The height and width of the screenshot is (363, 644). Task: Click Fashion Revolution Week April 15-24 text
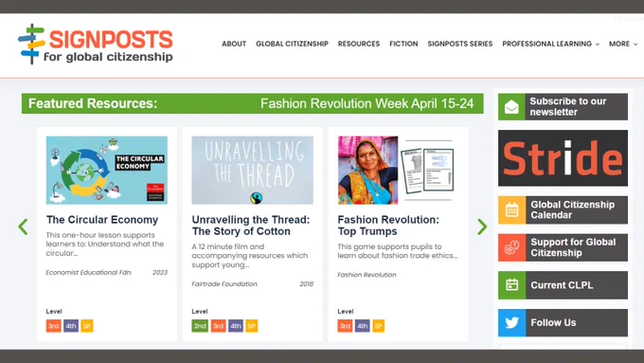367,103
